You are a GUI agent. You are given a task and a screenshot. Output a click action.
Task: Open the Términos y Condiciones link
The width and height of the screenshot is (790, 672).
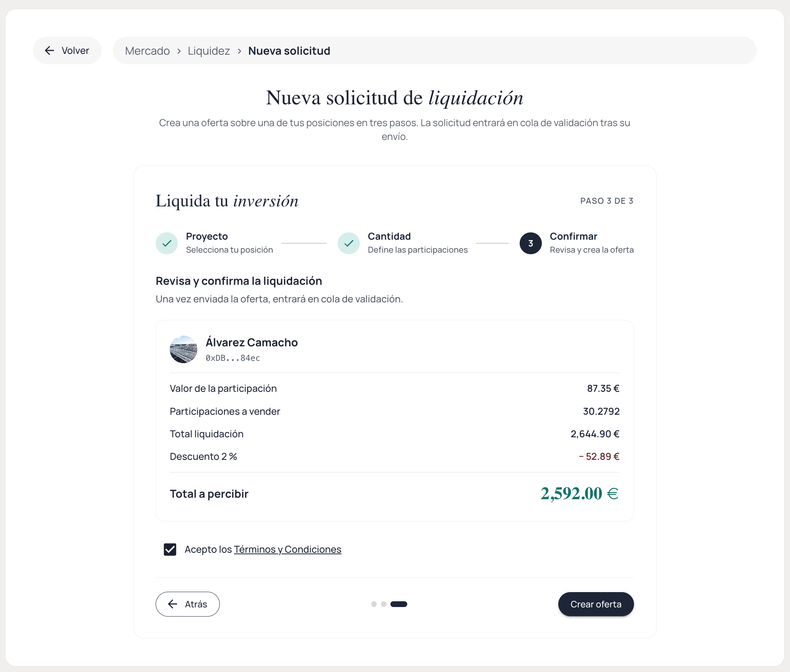point(288,549)
